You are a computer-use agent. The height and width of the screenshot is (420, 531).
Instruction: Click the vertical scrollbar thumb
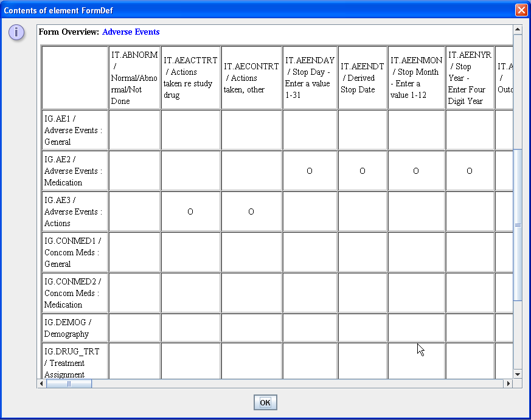pyautogui.click(x=518, y=224)
